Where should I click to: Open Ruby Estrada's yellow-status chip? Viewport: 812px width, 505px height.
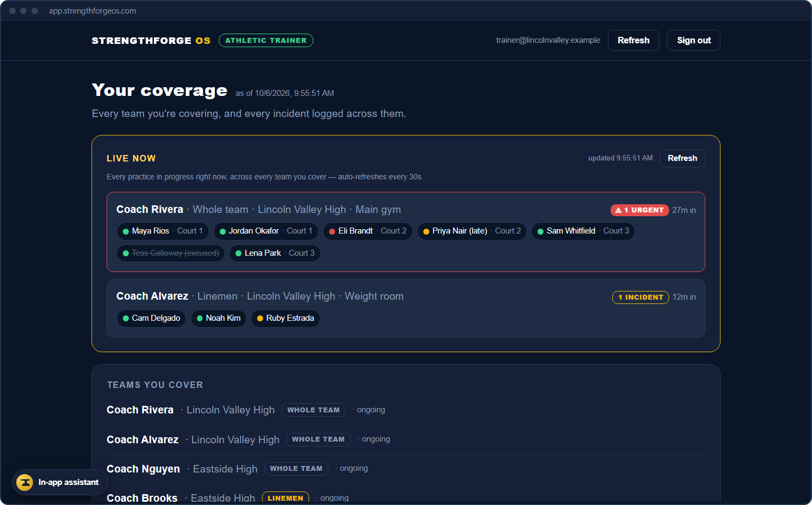pyautogui.click(x=285, y=319)
